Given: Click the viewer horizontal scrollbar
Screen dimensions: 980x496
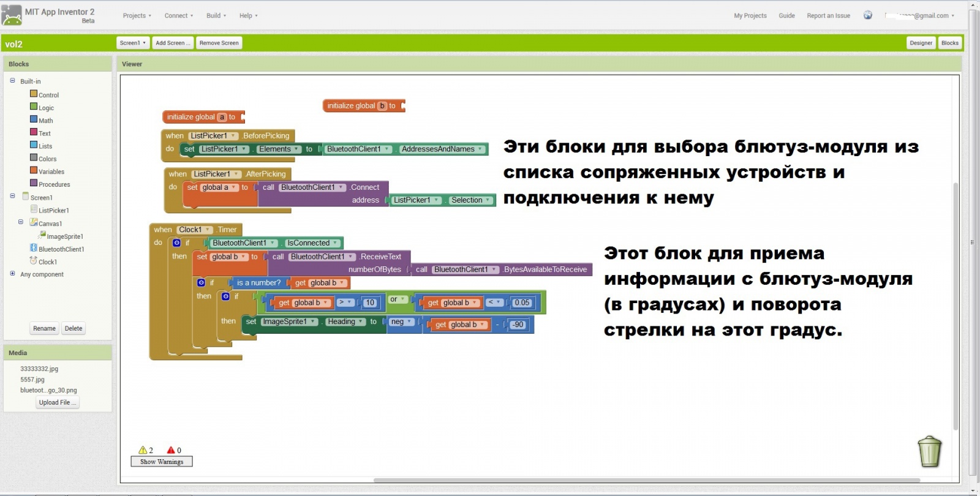Looking at the screenshot, I should [646, 480].
